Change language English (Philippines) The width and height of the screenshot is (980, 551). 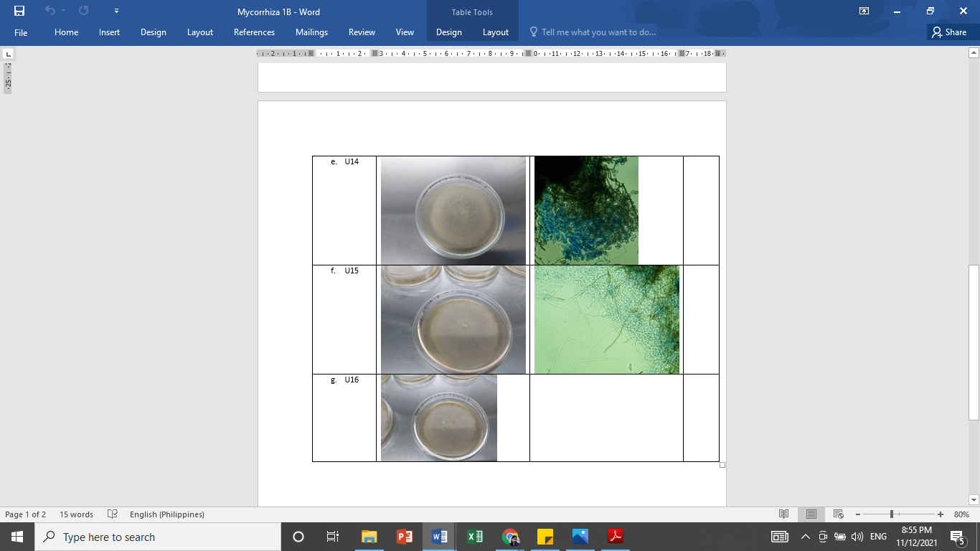coord(167,514)
